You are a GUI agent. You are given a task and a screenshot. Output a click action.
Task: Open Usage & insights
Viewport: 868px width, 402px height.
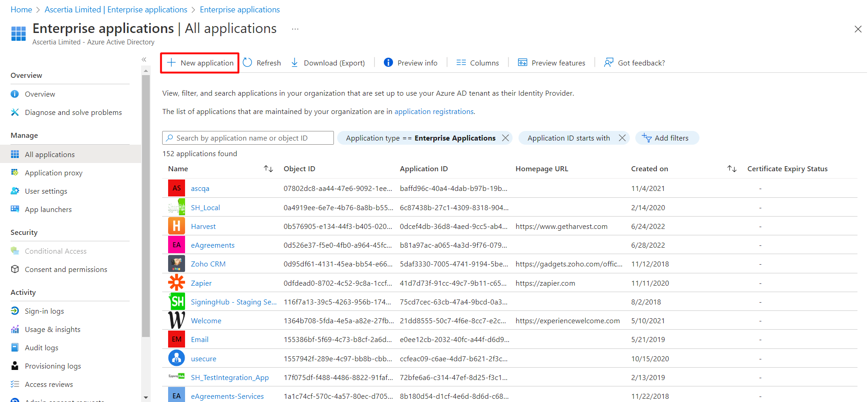(x=53, y=329)
